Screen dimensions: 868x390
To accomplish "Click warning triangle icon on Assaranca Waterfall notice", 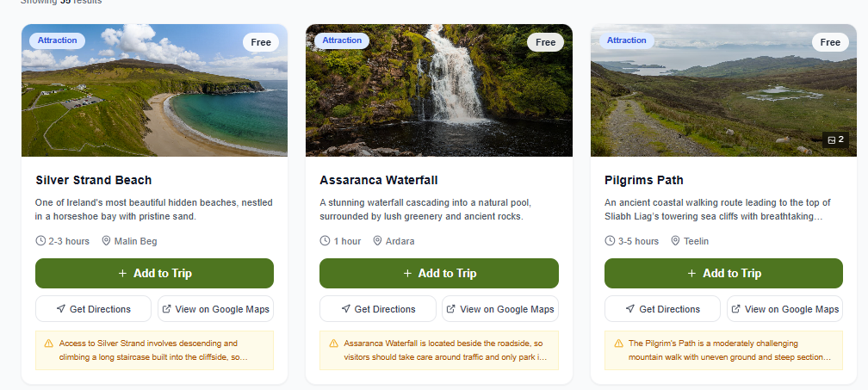I will click(333, 343).
